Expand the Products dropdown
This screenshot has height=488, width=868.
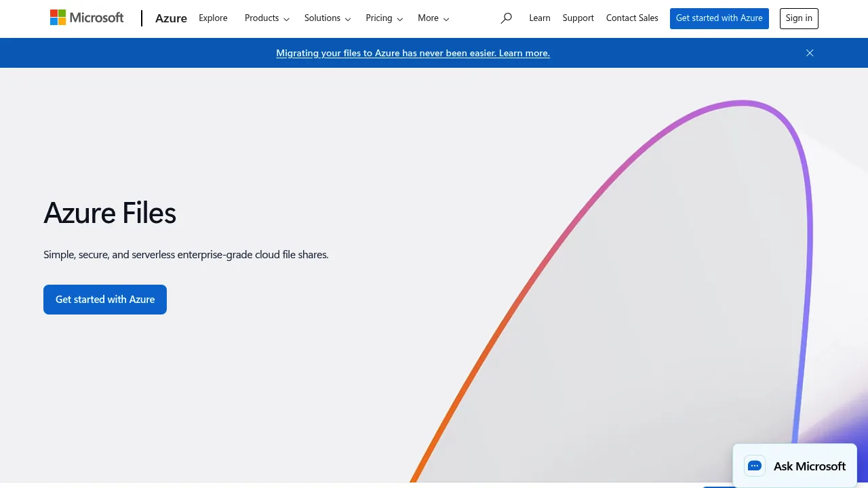[267, 18]
